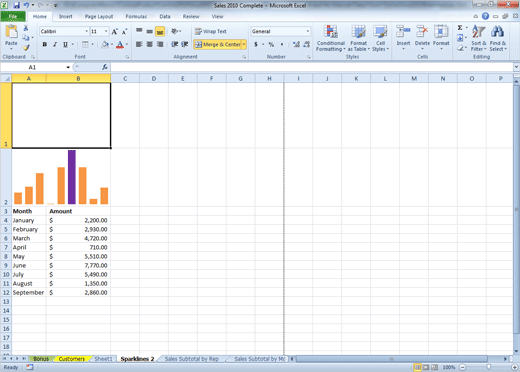This screenshot has height=372, width=520.
Task: Toggle Wrap Text option
Action: click(211, 31)
